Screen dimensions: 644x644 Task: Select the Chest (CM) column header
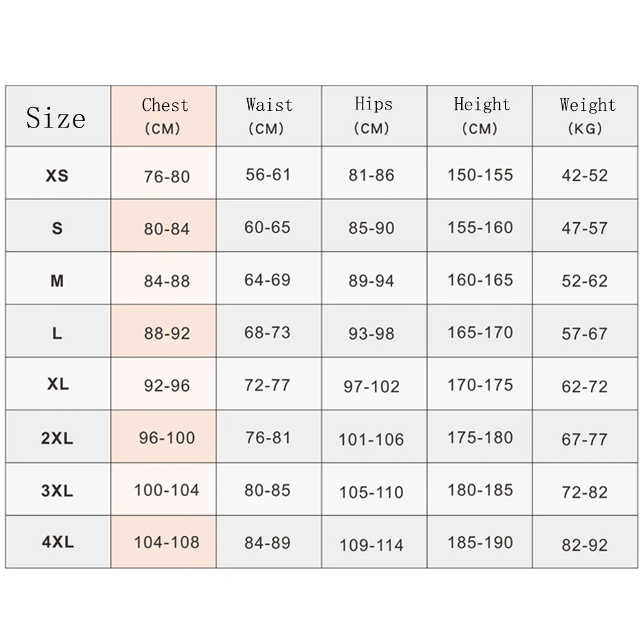(x=164, y=116)
